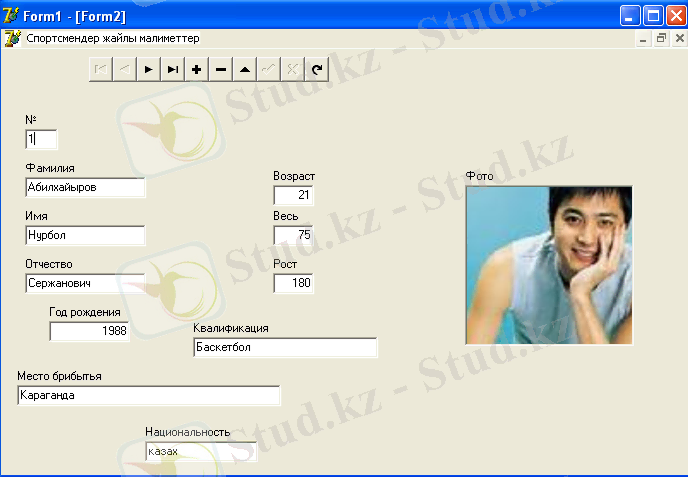Insert a new record with plus button

(x=197, y=69)
